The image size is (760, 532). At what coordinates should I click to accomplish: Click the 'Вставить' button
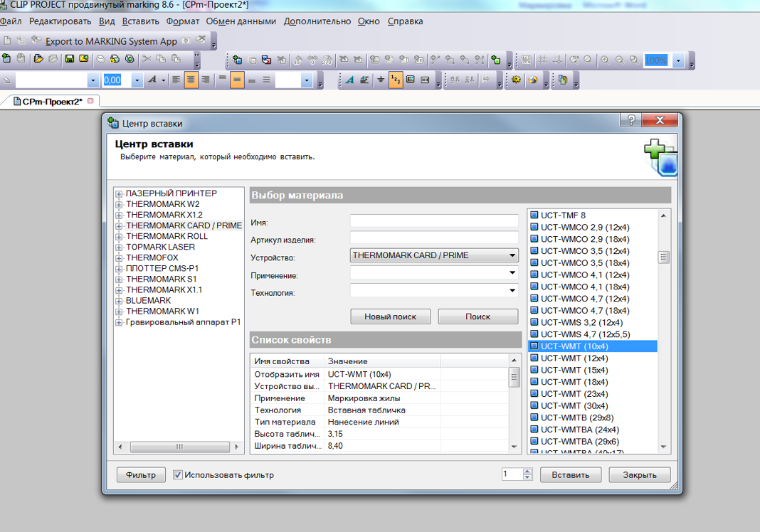tap(571, 475)
